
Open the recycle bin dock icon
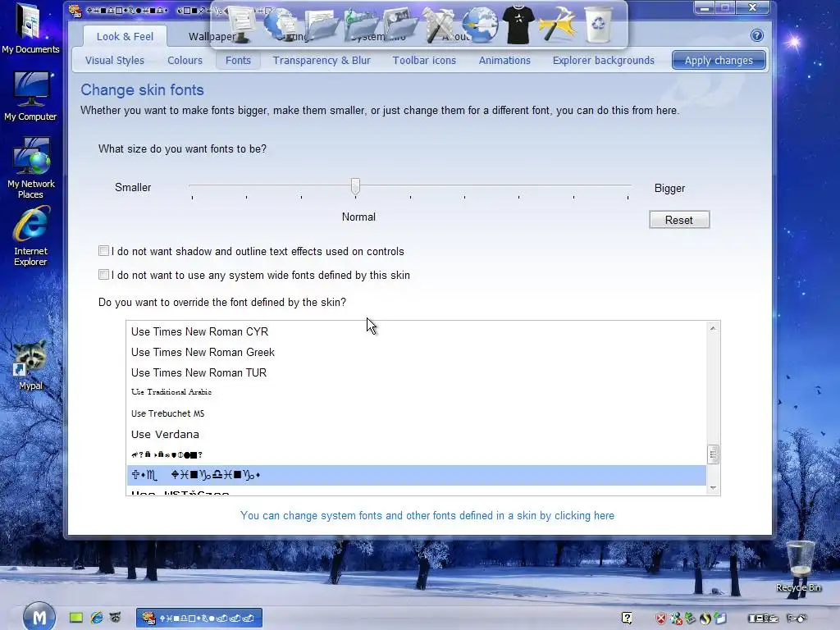[x=598, y=25]
